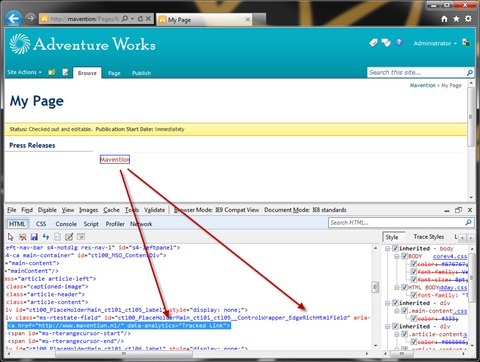Click the browser Forward arrow button
This screenshot has width=480, height=362.
[x=30, y=18]
